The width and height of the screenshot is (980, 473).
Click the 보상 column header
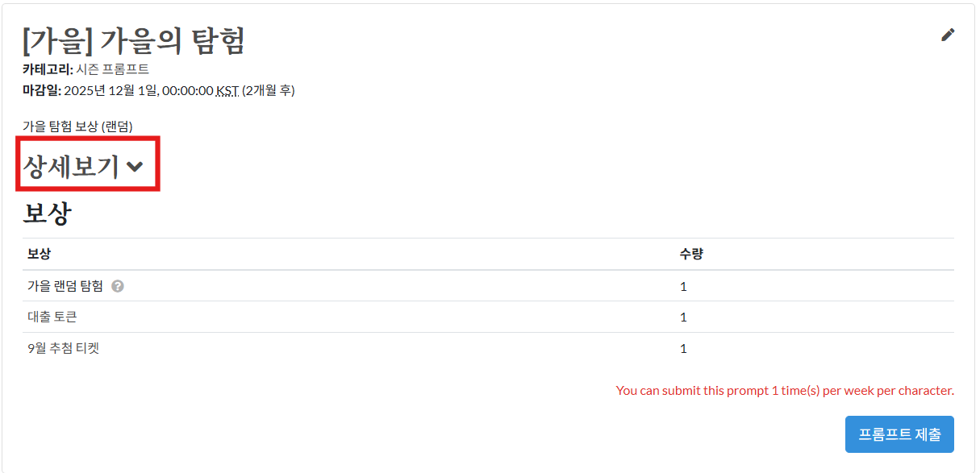[39, 254]
